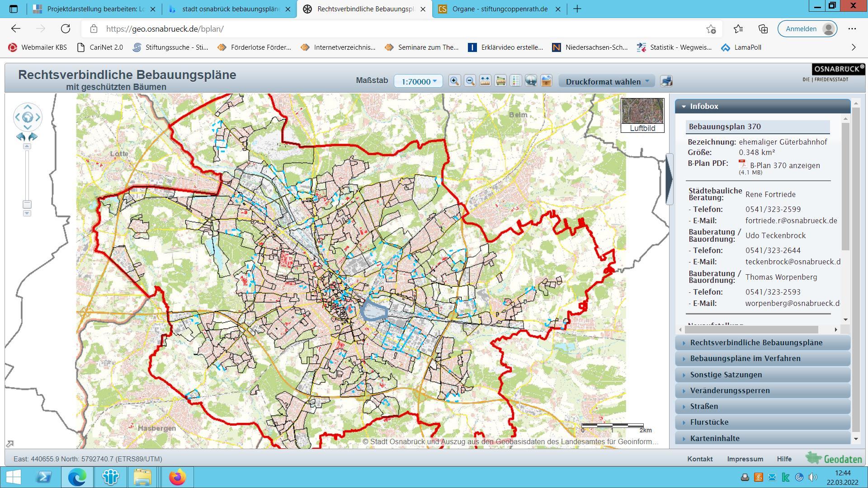The height and width of the screenshot is (488, 868).
Task: Expand the Flurstücke section
Action: coord(709,422)
